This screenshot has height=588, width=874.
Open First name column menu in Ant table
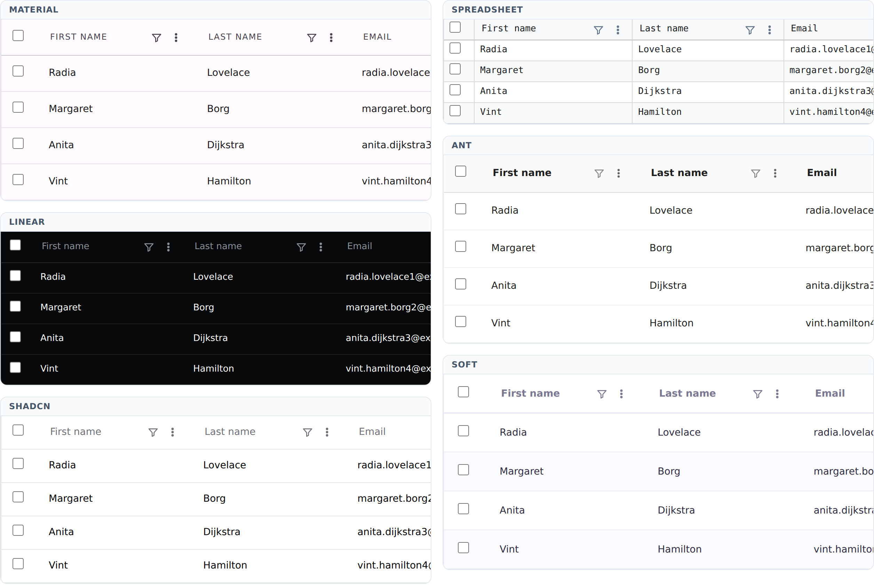pyautogui.click(x=619, y=173)
